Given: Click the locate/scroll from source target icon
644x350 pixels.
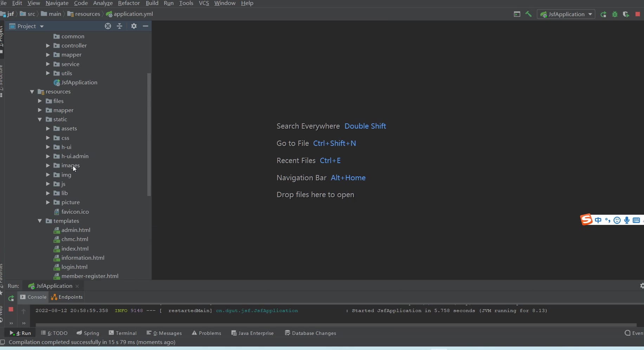Looking at the screenshot, I should pyautogui.click(x=108, y=26).
